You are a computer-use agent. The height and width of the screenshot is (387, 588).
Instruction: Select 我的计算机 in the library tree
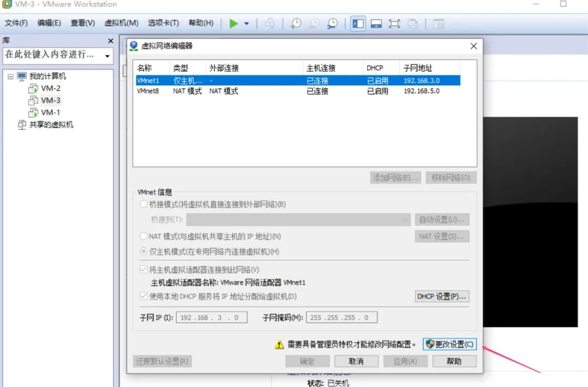(x=47, y=76)
